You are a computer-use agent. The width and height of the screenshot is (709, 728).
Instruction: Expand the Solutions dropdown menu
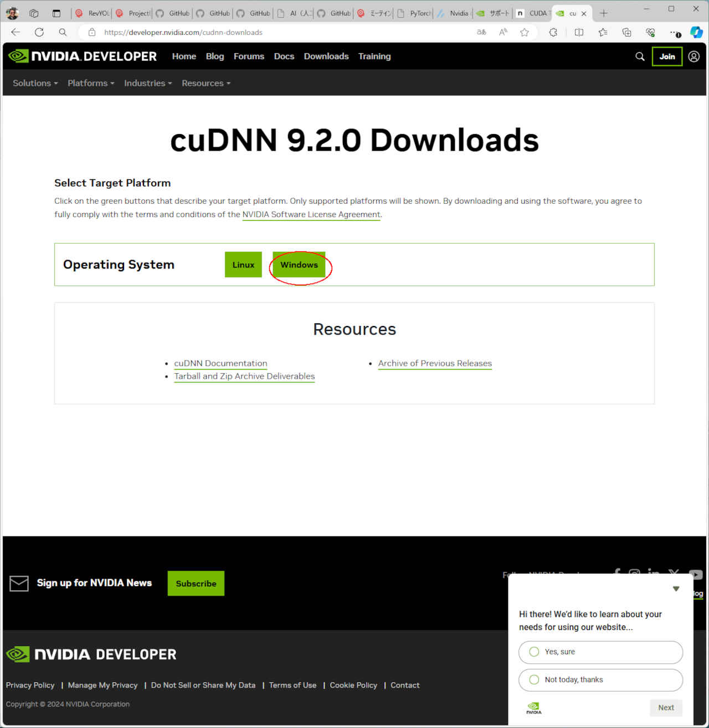tap(35, 83)
